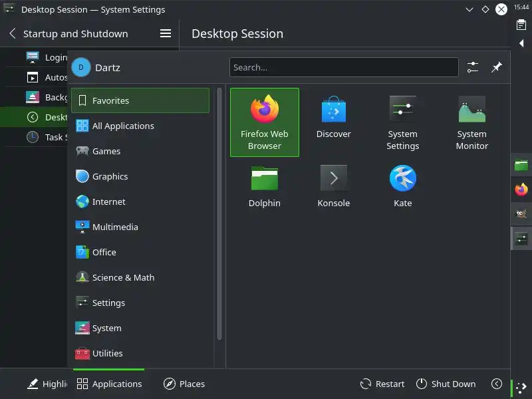This screenshot has height=399, width=532.
Task: Open the Discover software store
Action: click(334, 122)
